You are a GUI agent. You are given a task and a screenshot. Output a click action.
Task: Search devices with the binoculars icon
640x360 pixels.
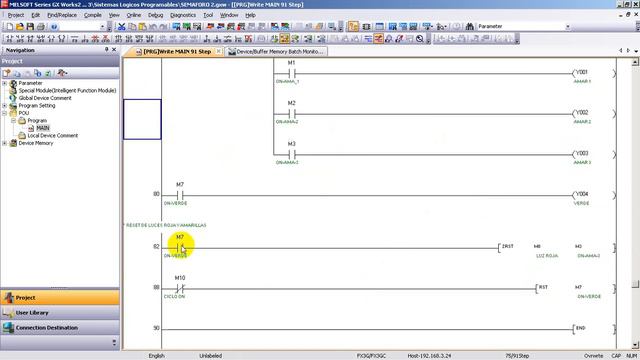pos(469,27)
